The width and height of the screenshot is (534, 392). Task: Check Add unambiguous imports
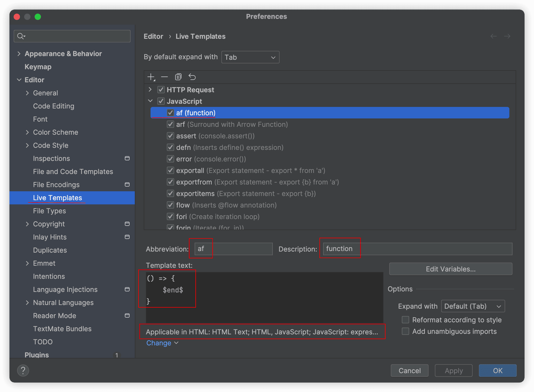[x=405, y=331]
